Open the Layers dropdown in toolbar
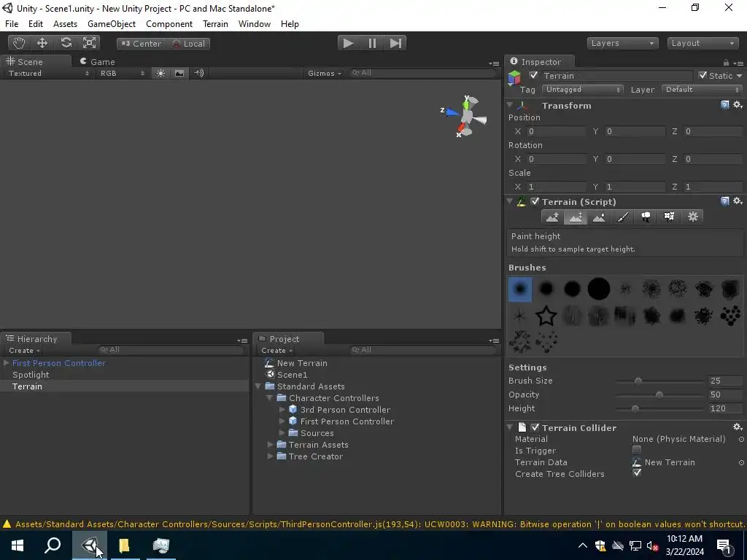Viewport: 747px width, 560px height. [x=622, y=43]
